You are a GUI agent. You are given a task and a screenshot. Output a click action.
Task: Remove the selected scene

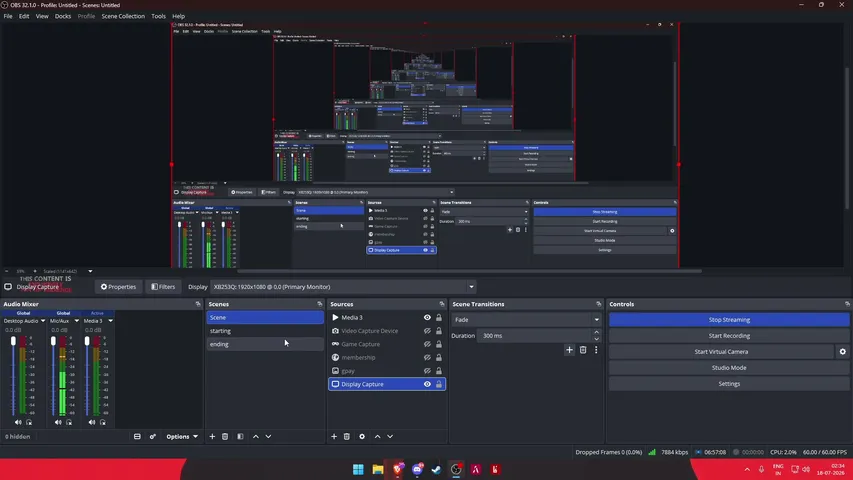click(x=225, y=436)
